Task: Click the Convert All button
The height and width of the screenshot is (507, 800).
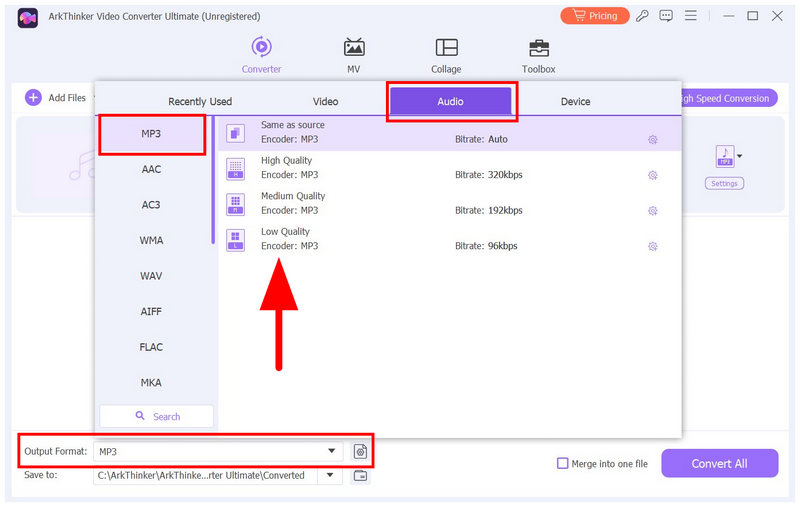Action: click(x=719, y=464)
